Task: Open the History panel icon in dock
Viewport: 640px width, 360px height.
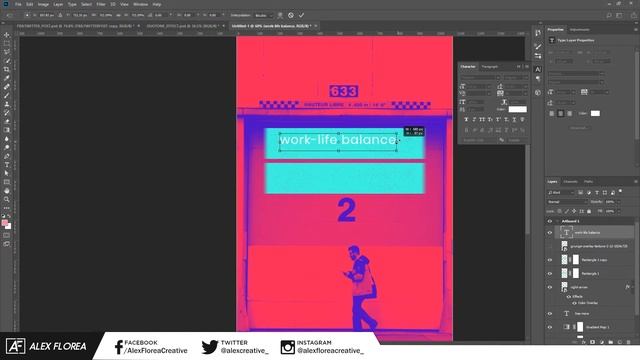Action: (x=538, y=33)
